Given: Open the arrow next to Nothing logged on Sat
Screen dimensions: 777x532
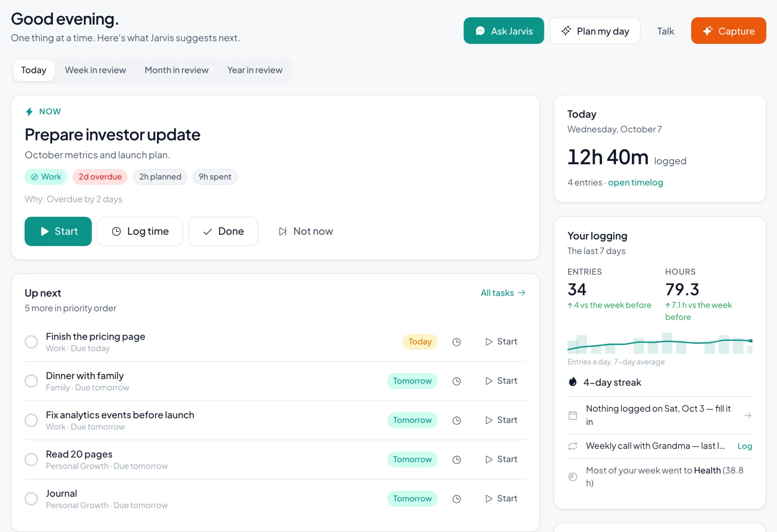Looking at the screenshot, I should point(748,416).
